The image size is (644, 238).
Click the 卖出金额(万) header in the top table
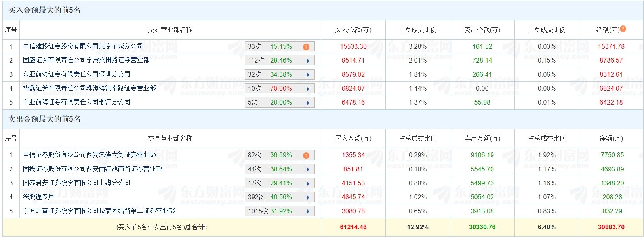click(x=482, y=30)
